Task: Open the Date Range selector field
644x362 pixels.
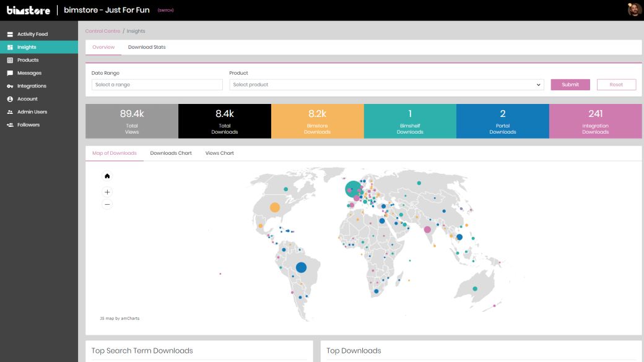Action: click(x=157, y=85)
